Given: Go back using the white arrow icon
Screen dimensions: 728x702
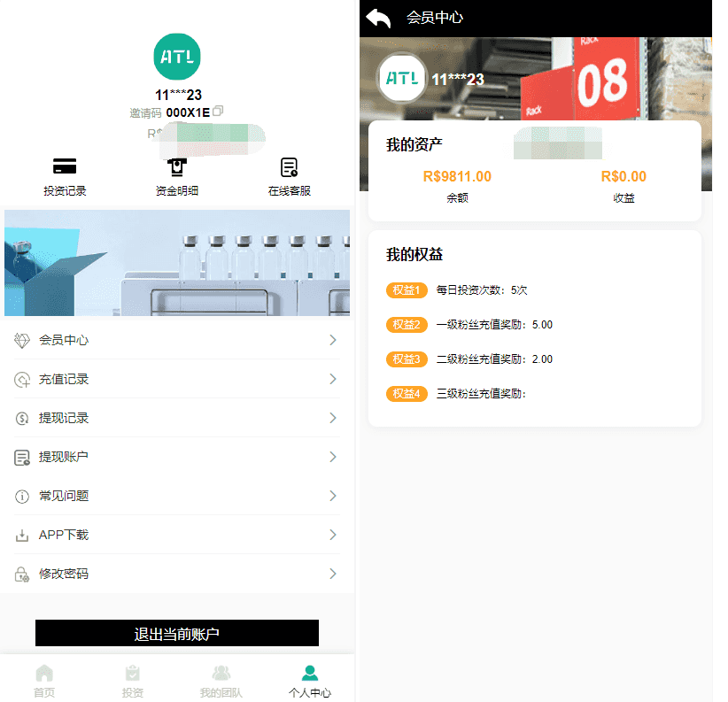Looking at the screenshot, I should click(x=378, y=18).
